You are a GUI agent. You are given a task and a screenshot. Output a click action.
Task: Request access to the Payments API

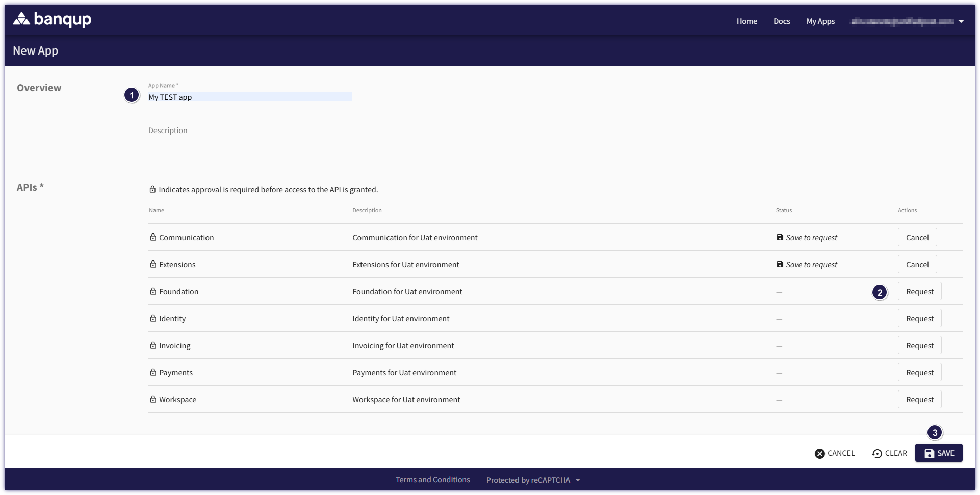pos(919,373)
